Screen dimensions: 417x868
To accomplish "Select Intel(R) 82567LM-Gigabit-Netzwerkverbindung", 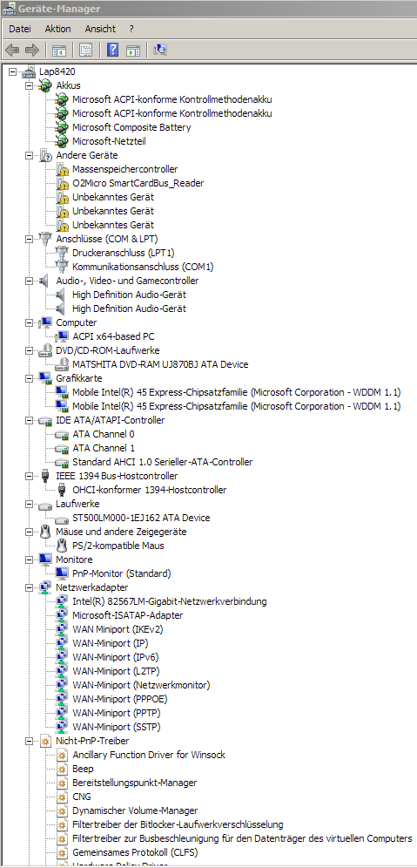I will point(170,601).
